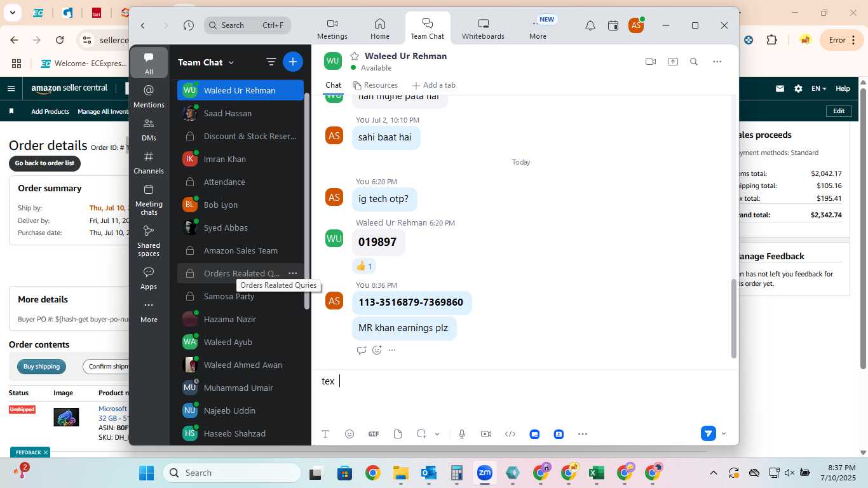Open Discount & Stock Reser... channel
Image resolution: width=868 pixels, height=488 pixels.
pyautogui.click(x=240, y=136)
